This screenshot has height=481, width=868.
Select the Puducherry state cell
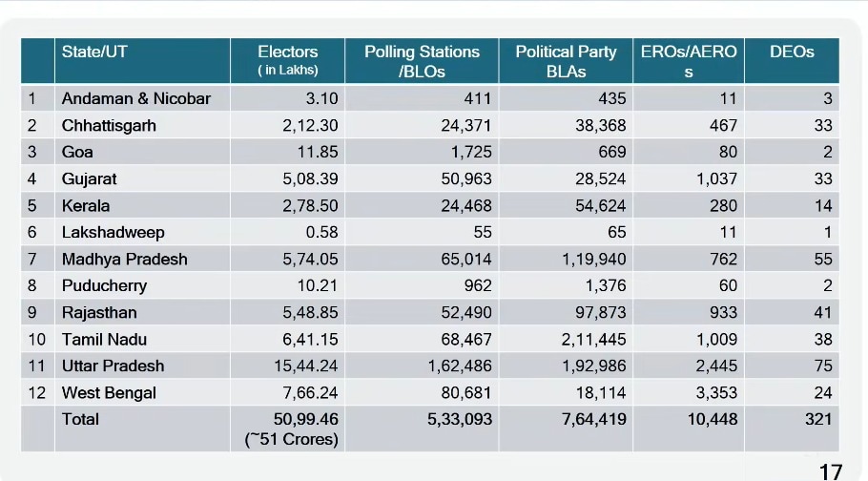tap(105, 285)
